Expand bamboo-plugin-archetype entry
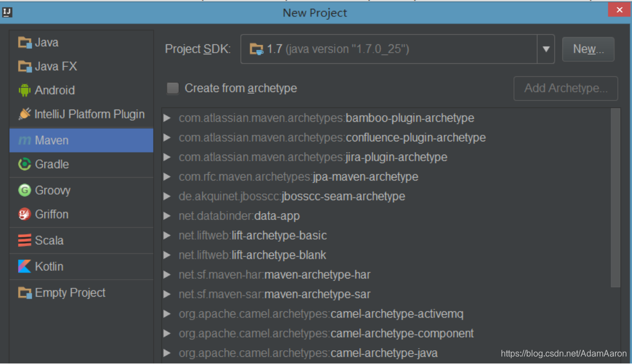The image size is (632, 364). pos(167,118)
